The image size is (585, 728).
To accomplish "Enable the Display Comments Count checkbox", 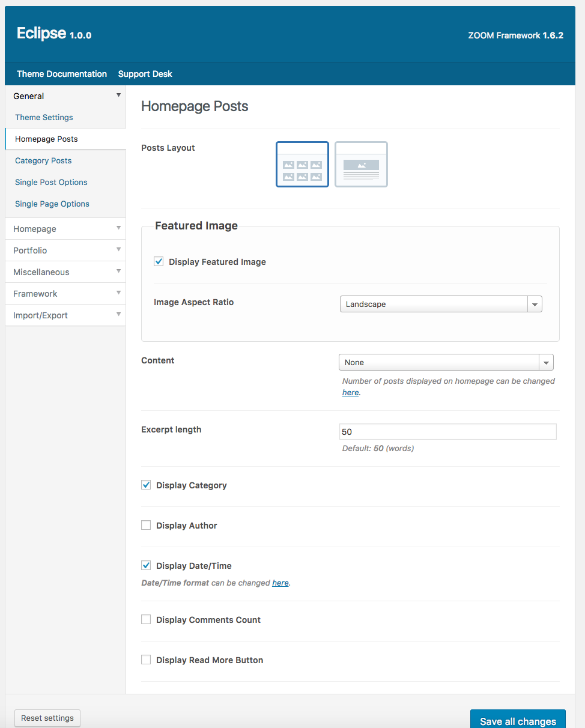I will (x=146, y=619).
